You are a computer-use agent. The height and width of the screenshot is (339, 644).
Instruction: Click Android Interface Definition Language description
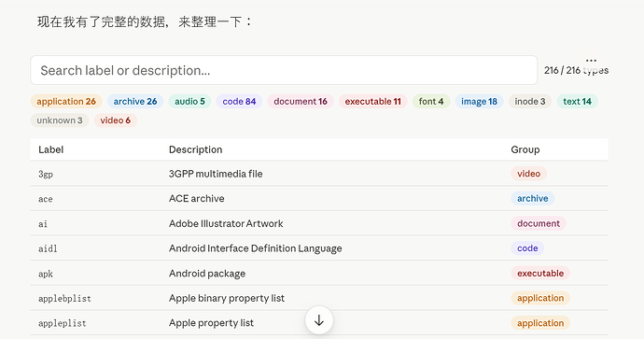(255, 248)
